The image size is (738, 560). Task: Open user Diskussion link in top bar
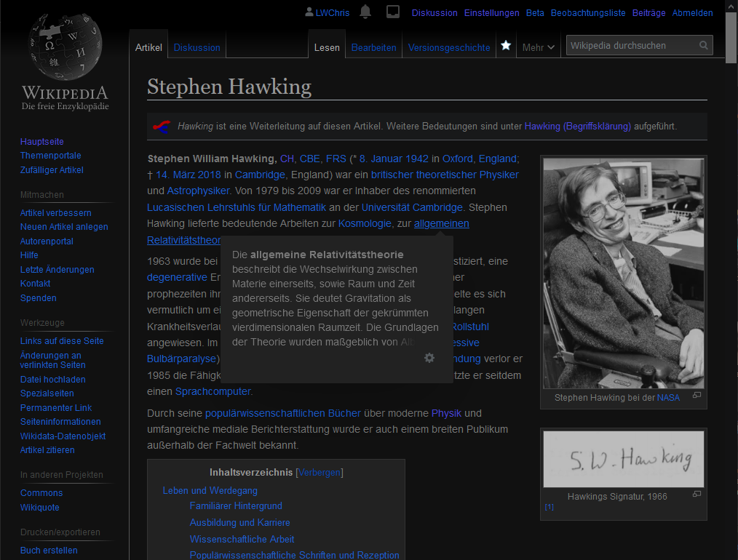(435, 12)
